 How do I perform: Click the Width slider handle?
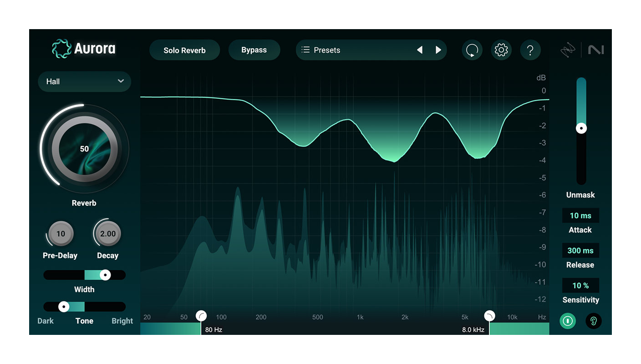coord(105,275)
